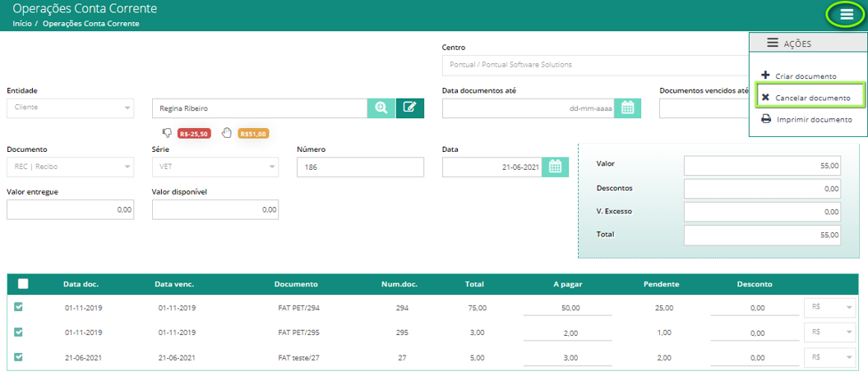Expand the Entidade Cliente dropdown
The height and width of the screenshot is (376, 868).
click(x=71, y=108)
